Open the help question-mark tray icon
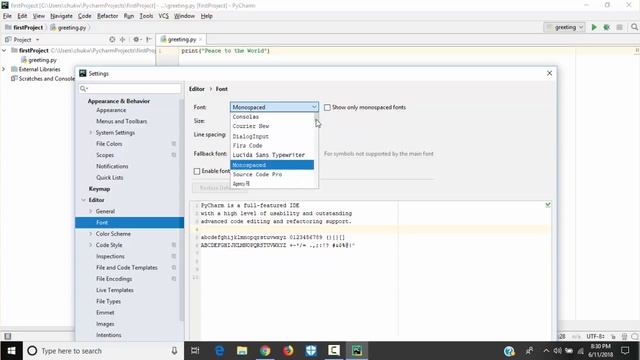This screenshot has width=640, height=360. click(x=509, y=351)
